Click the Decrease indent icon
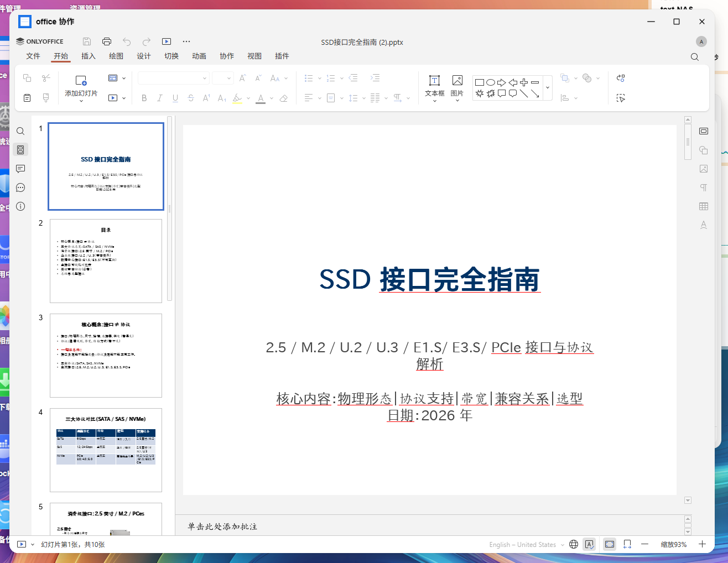Image resolution: width=728 pixels, height=563 pixels. (x=353, y=78)
